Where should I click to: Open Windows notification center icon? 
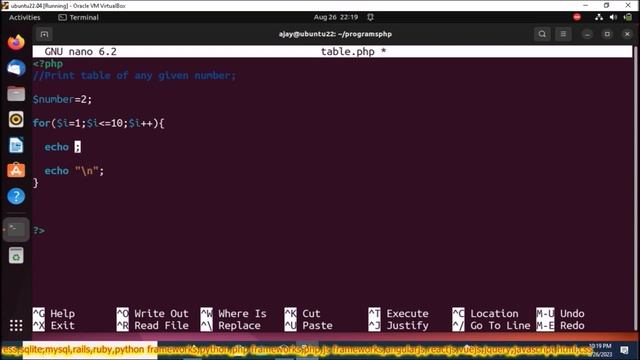tap(624, 350)
